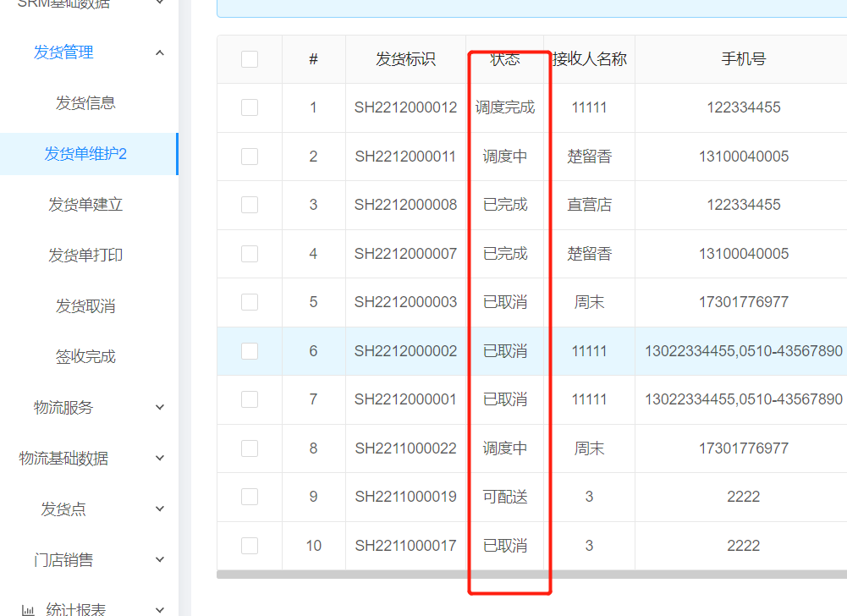Viewport: 847px width, 616px height.
Task: Tick the checkbox for SH2212000003
Action: [x=250, y=302]
